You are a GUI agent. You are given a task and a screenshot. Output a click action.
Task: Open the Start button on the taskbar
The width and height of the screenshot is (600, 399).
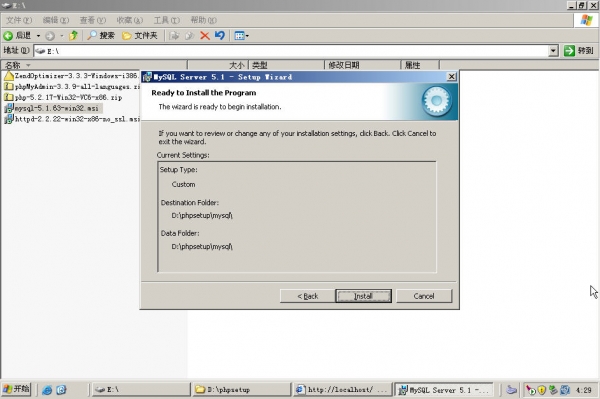(16, 389)
